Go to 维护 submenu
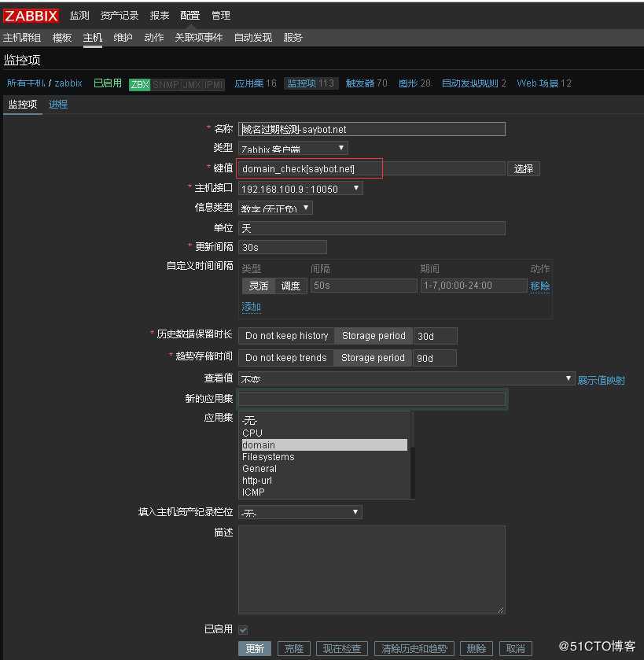644x660 pixels. pos(123,38)
